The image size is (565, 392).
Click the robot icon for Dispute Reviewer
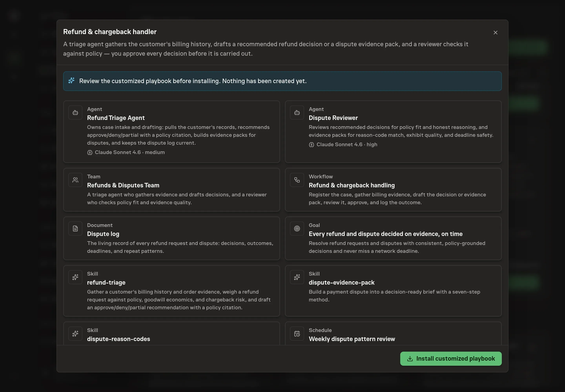coord(297,113)
